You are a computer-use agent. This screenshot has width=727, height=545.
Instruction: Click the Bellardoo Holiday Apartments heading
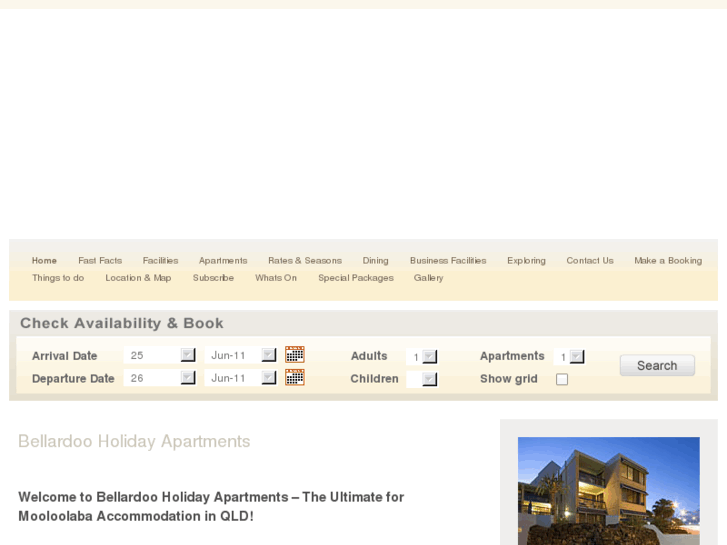(134, 441)
